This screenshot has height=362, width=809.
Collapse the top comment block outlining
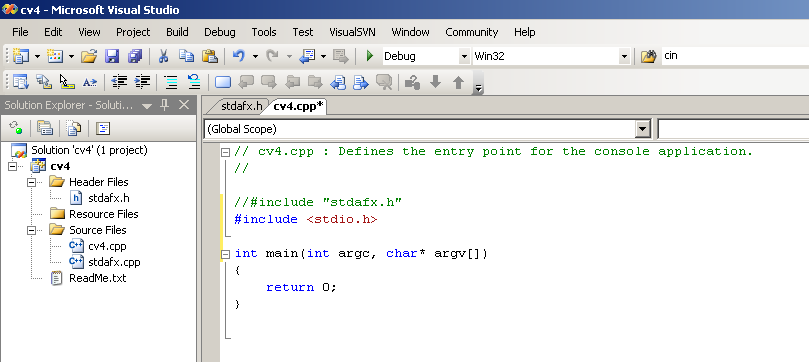click(x=225, y=152)
